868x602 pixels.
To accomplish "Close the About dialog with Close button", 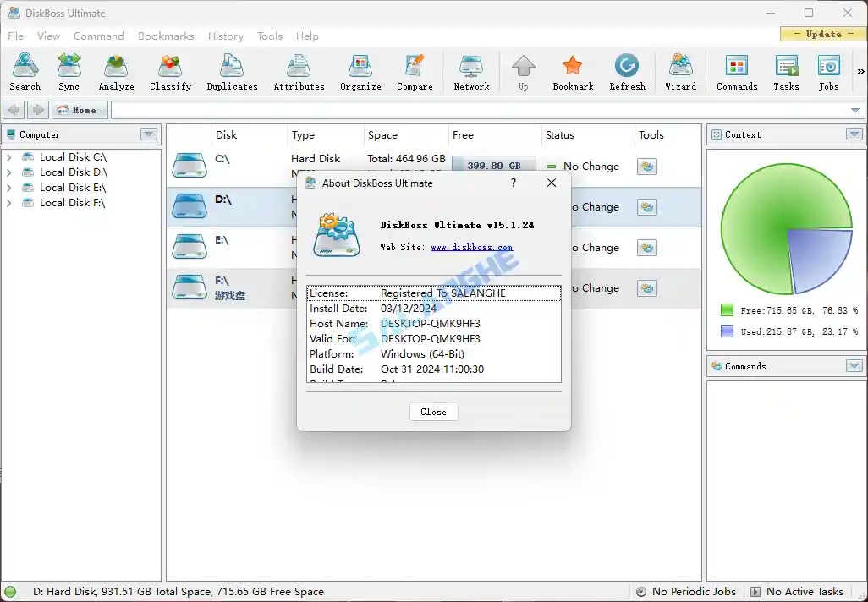I will point(433,412).
